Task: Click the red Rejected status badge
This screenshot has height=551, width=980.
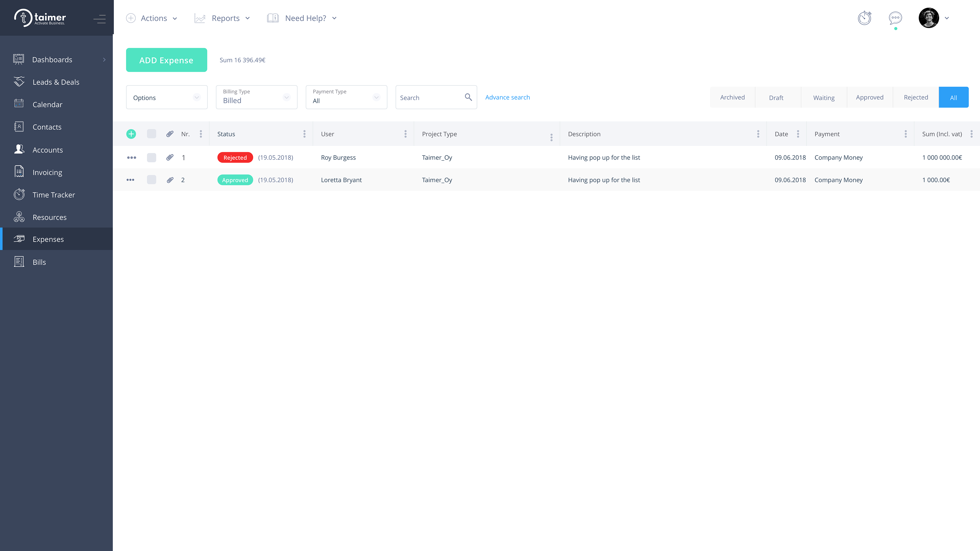Action: 235,157
